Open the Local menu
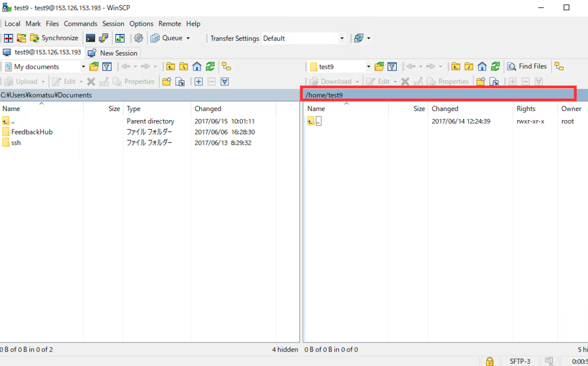 click(x=13, y=24)
